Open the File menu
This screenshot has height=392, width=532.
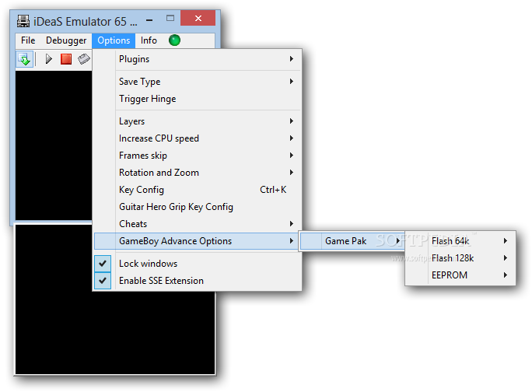point(28,40)
